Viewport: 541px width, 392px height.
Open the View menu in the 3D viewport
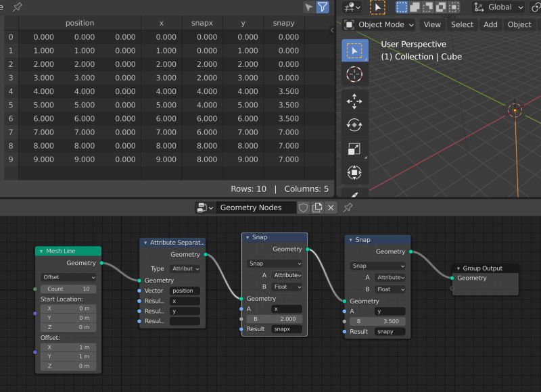432,24
